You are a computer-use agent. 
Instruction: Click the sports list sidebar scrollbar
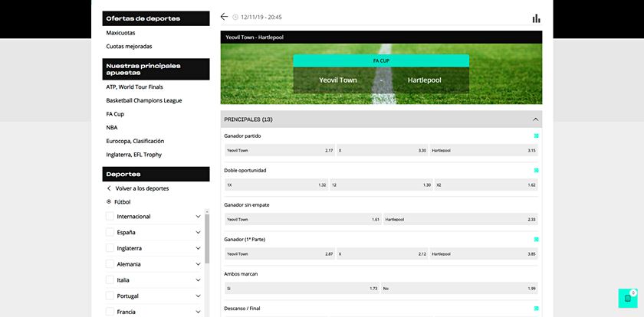click(207, 239)
